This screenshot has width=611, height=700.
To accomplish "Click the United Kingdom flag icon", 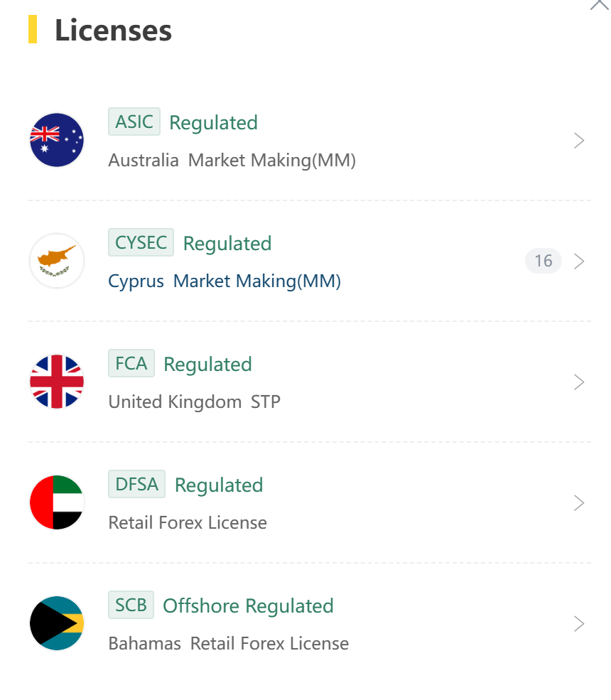I will [57, 382].
